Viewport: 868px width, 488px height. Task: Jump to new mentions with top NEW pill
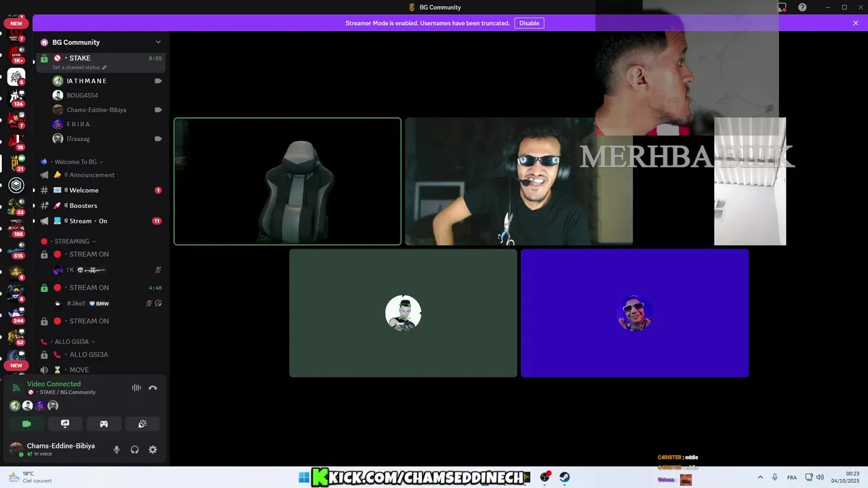coord(16,23)
